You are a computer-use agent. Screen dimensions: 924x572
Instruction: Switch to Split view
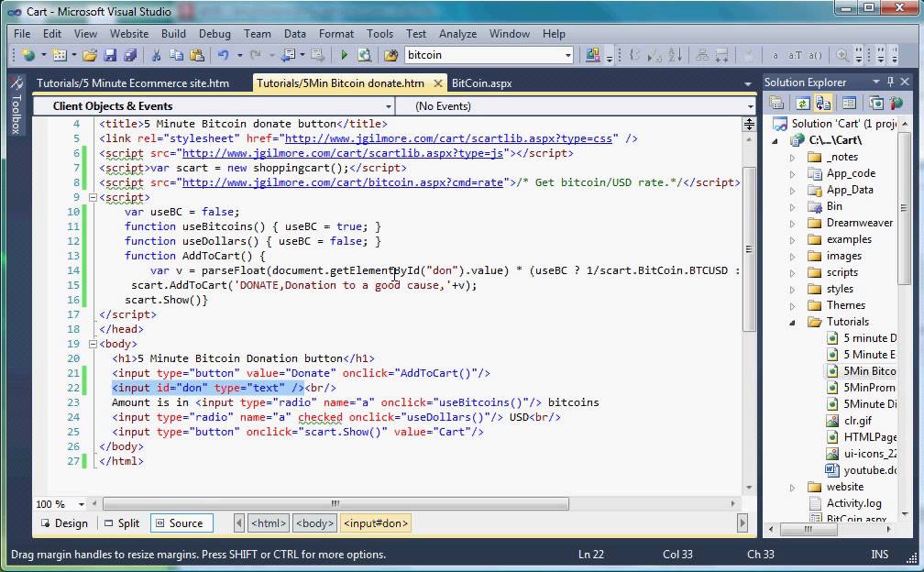pyautogui.click(x=122, y=523)
